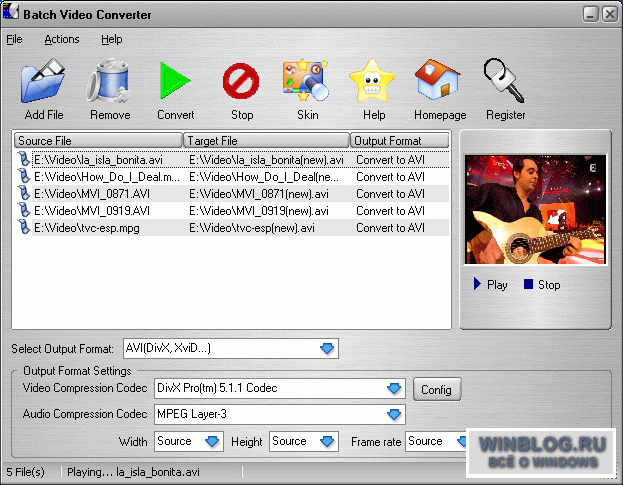Click Convert to AVI in tvc-esp row
This screenshot has height=485, width=623.
click(390, 228)
